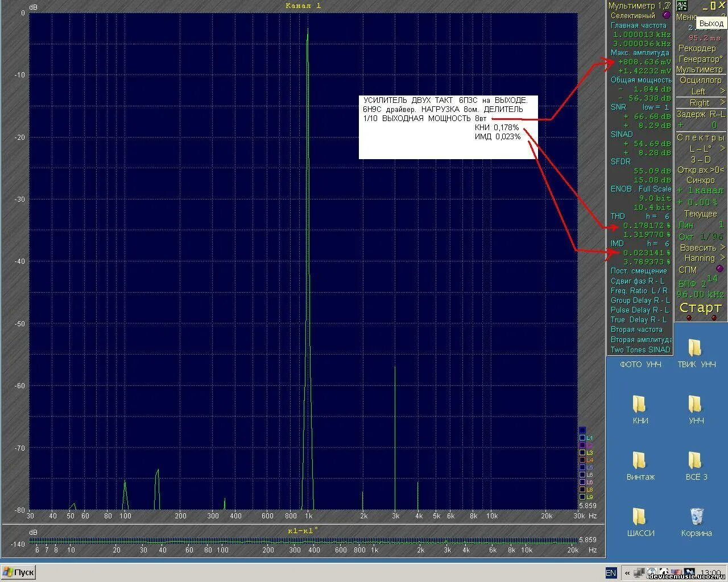Viewport: 728px width, 582px height.
Task: Click the EN language indicator in the taskbar
Action: point(610,572)
